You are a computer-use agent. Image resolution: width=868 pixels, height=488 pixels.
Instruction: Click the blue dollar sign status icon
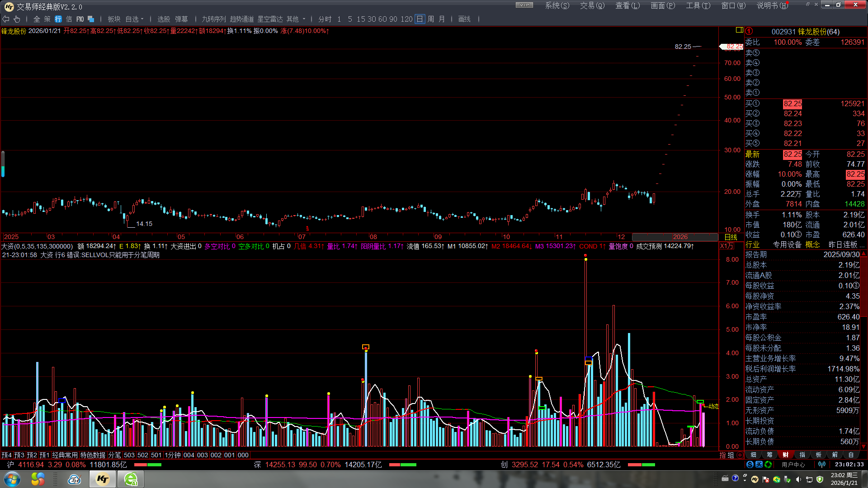[750, 465]
